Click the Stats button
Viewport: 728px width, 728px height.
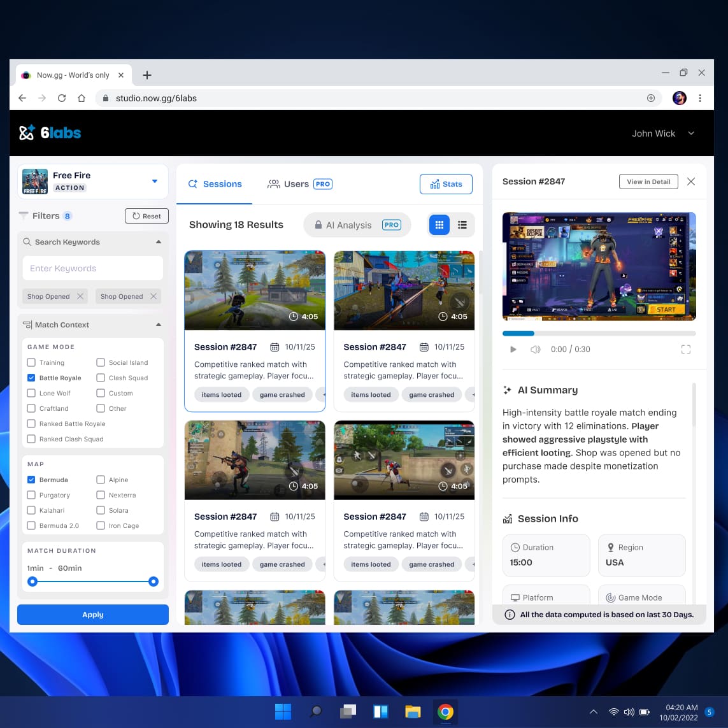tap(446, 184)
